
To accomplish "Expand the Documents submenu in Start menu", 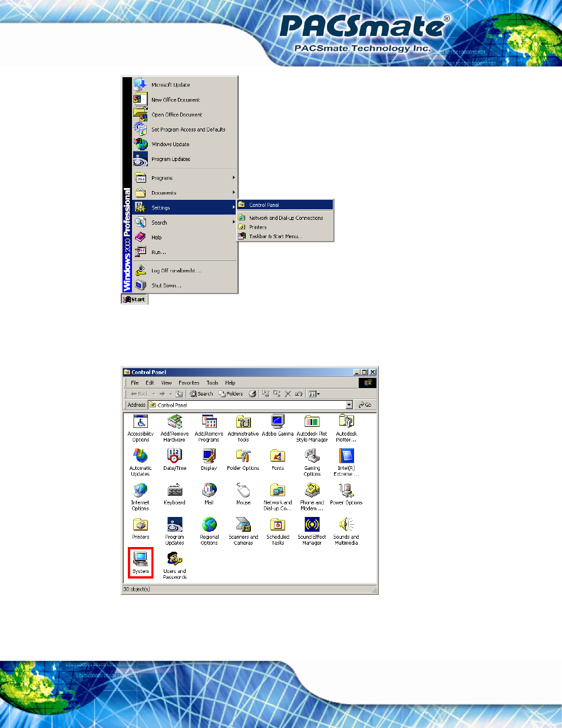I will point(184,193).
